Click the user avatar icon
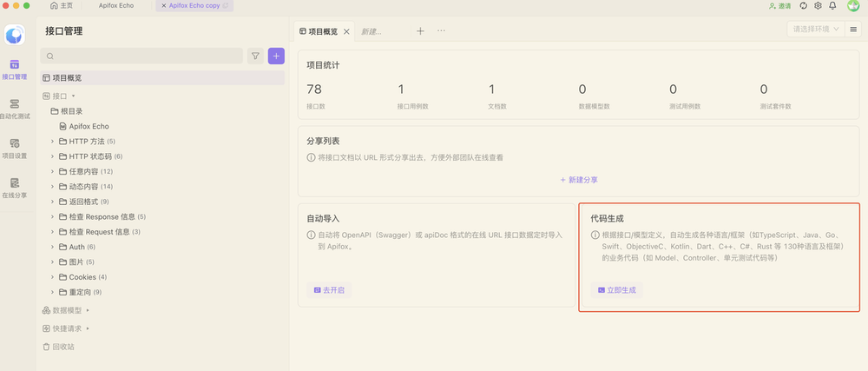Image resolution: width=868 pixels, height=371 pixels. pyautogui.click(x=853, y=6)
